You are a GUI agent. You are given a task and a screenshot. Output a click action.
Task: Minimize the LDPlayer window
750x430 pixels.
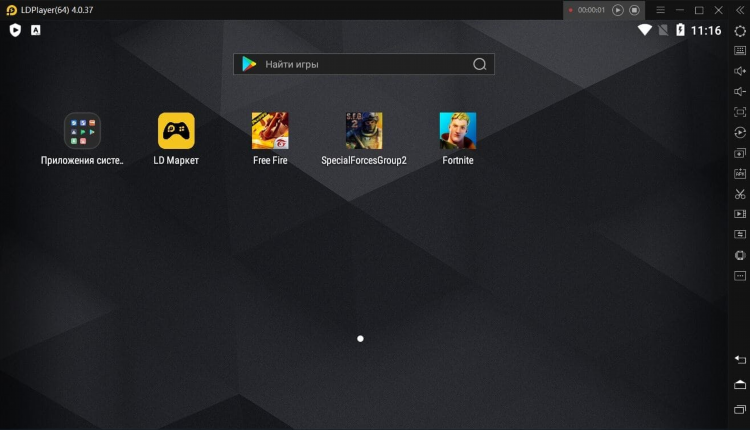680,10
